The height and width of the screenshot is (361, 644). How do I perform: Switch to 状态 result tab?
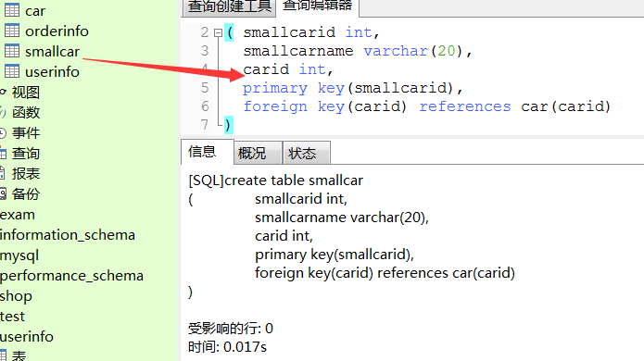307,153
